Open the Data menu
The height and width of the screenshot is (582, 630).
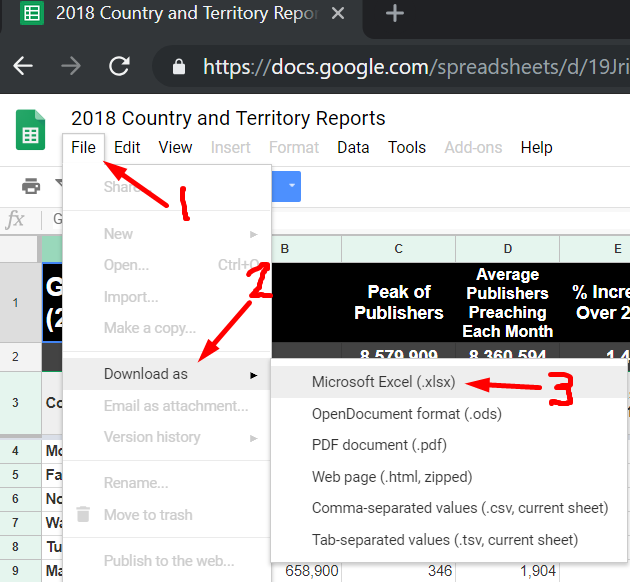(353, 147)
